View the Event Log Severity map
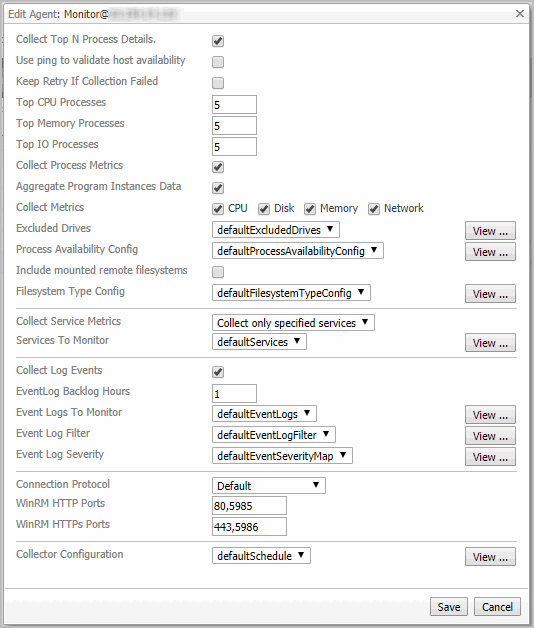Viewport: 534px width, 628px height. point(490,457)
